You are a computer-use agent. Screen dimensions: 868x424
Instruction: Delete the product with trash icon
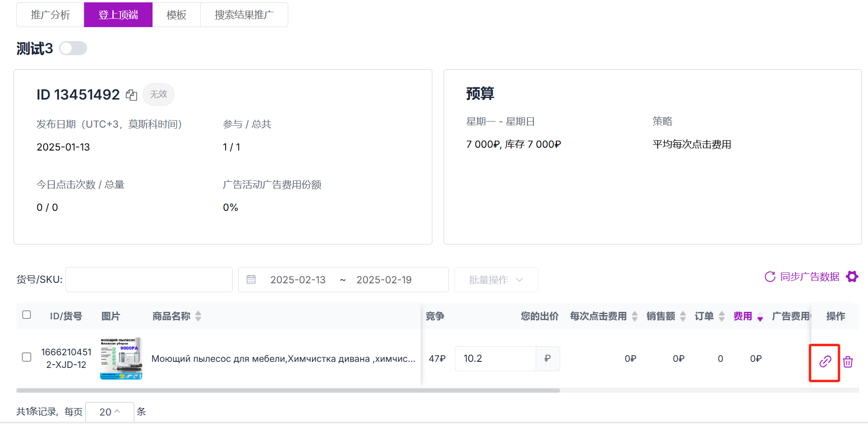coord(848,361)
